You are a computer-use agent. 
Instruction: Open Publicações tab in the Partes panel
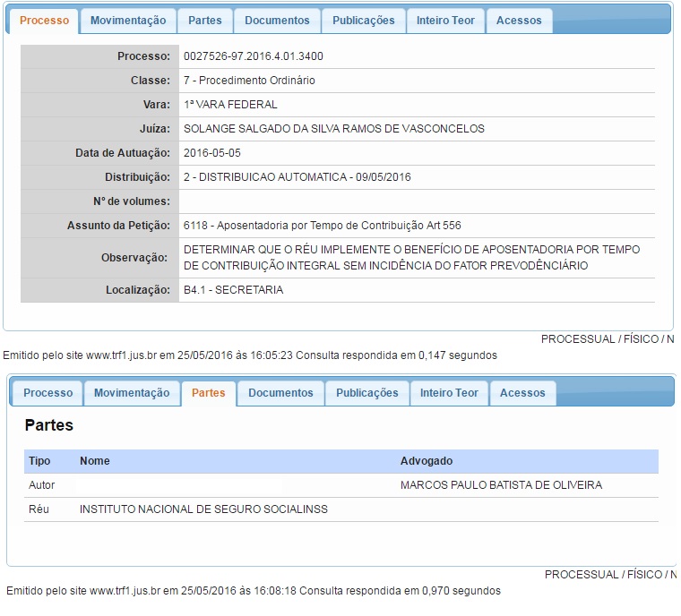[366, 393]
